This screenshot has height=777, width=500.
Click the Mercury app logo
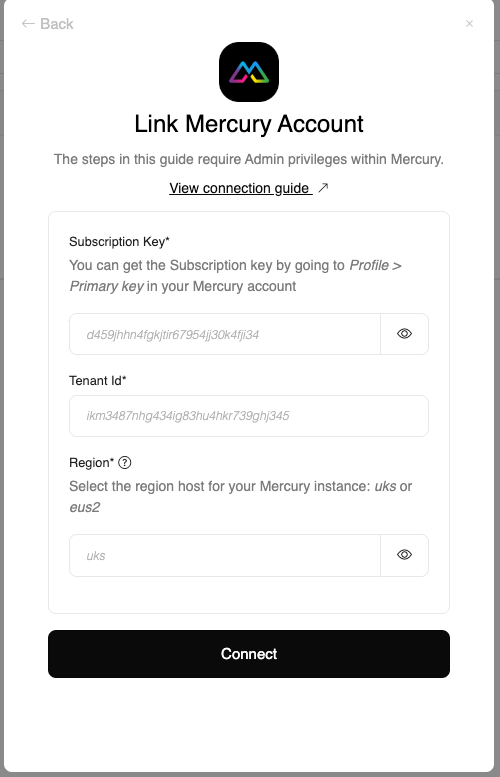(249, 72)
